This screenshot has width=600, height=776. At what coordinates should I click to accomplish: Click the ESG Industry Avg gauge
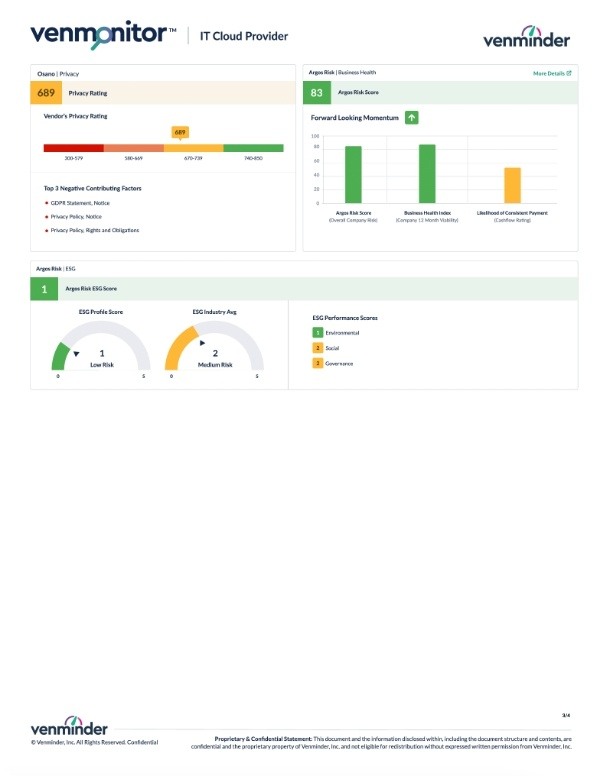[214, 345]
